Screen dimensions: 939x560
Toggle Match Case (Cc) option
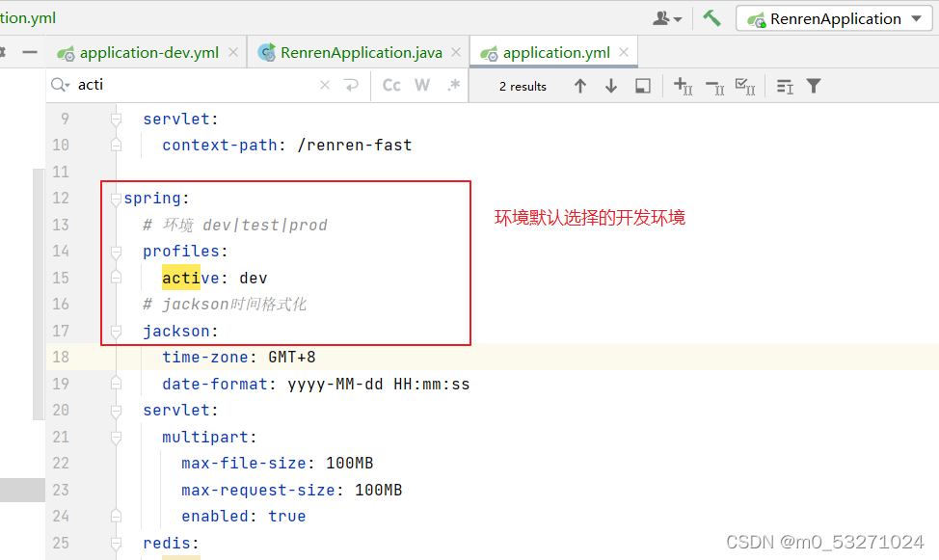tap(391, 85)
